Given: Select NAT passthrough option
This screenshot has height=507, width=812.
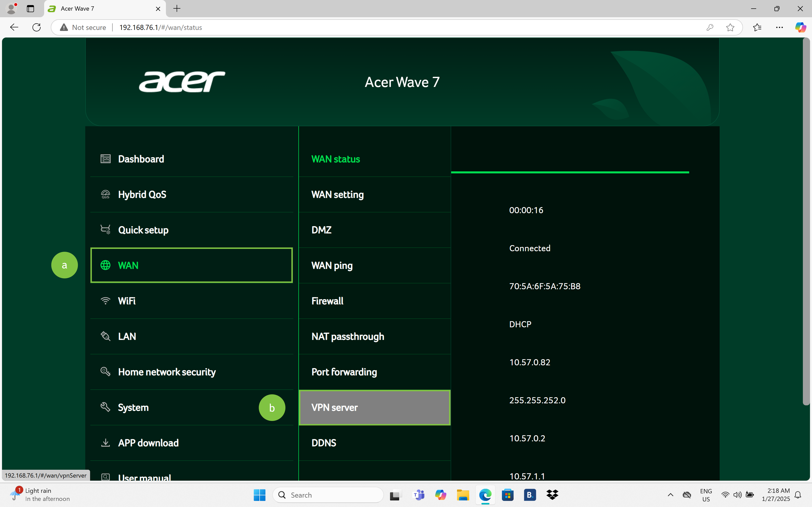Looking at the screenshot, I should click(347, 336).
